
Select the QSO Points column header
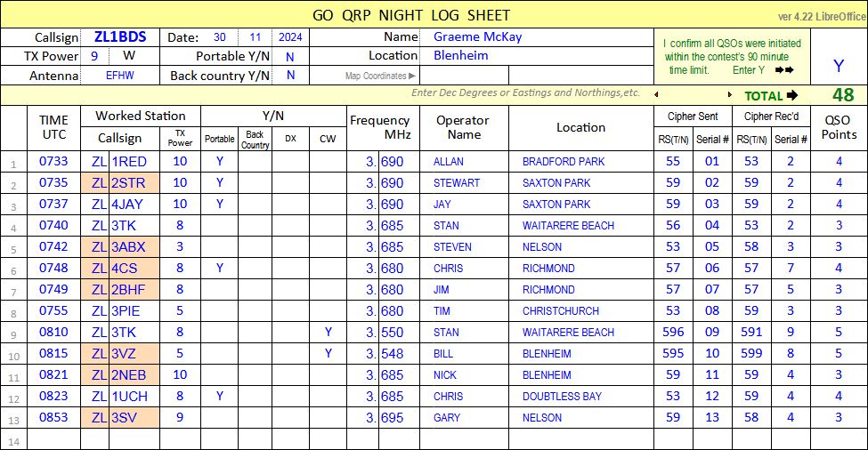click(x=839, y=127)
